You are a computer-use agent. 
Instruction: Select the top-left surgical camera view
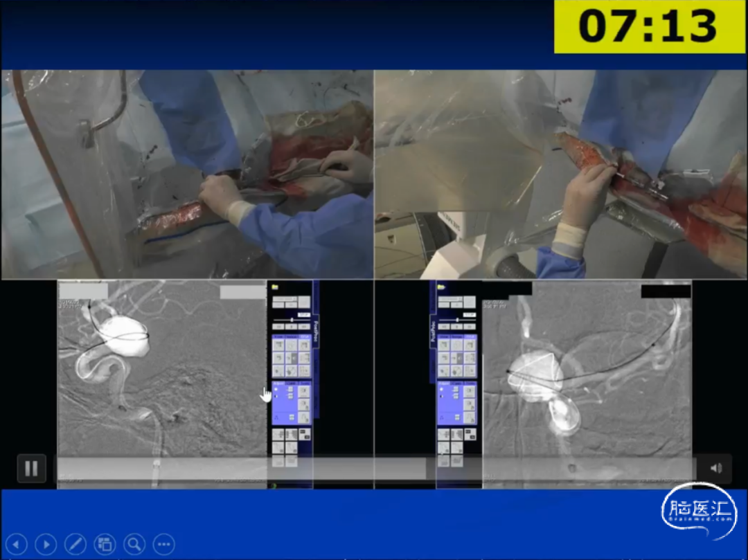click(187, 174)
